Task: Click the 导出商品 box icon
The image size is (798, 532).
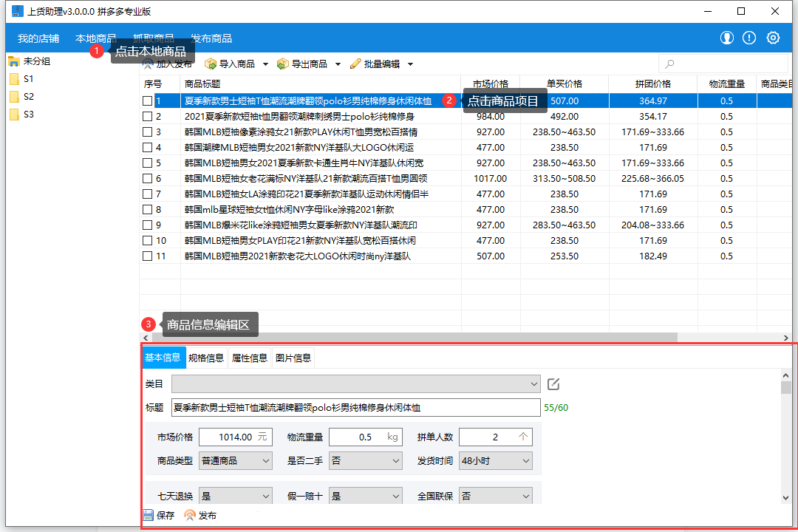Action: (282, 64)
